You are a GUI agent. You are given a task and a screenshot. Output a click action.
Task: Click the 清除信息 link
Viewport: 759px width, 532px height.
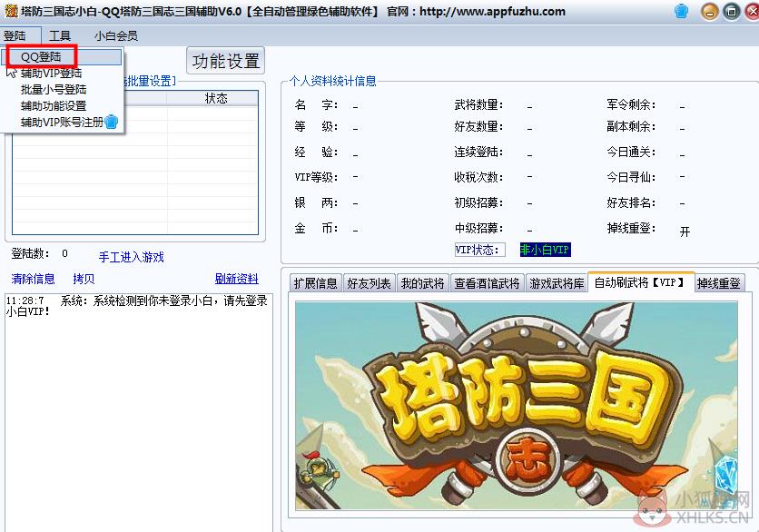[33, 279]
